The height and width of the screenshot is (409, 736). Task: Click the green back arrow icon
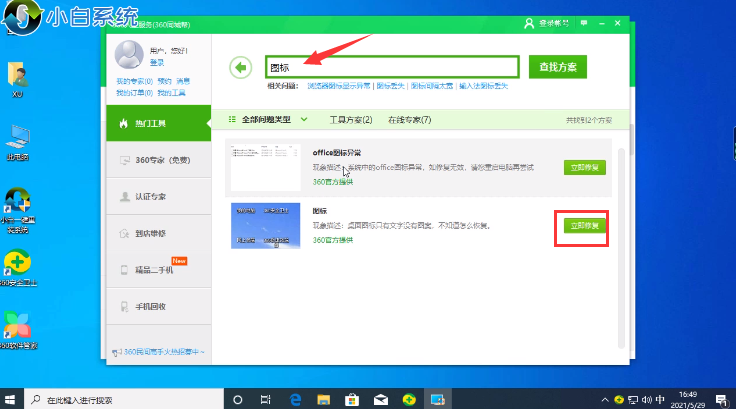pos(240,67)
